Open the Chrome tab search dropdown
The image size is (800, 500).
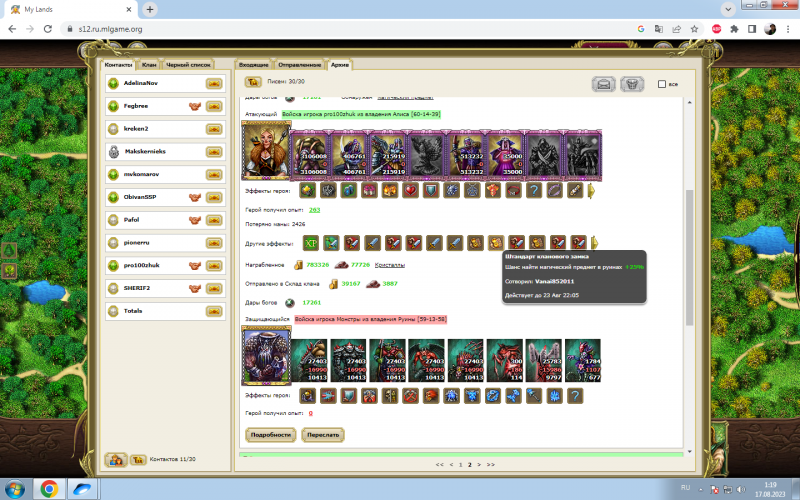[728, 9]
